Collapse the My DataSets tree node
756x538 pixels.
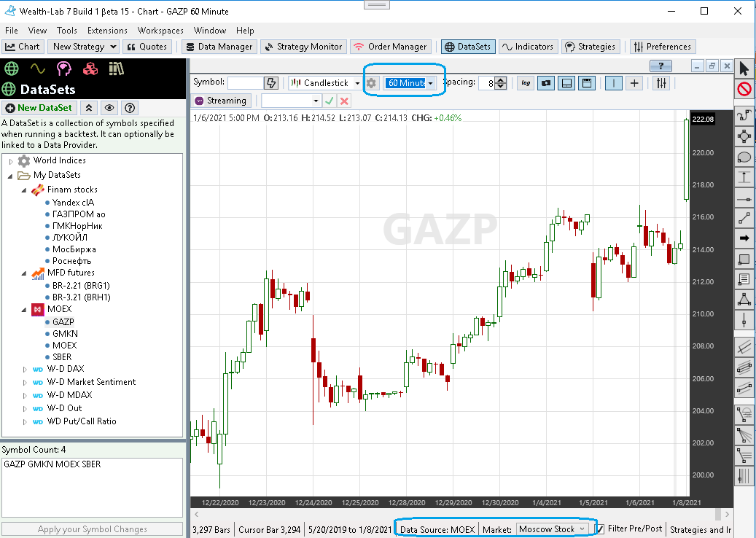[x=11, y=176]
